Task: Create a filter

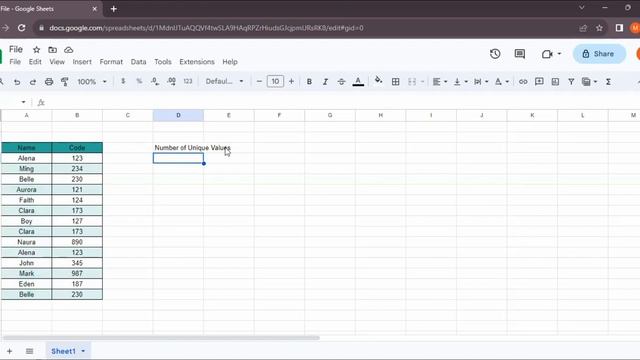Action: tap(571, 82)
